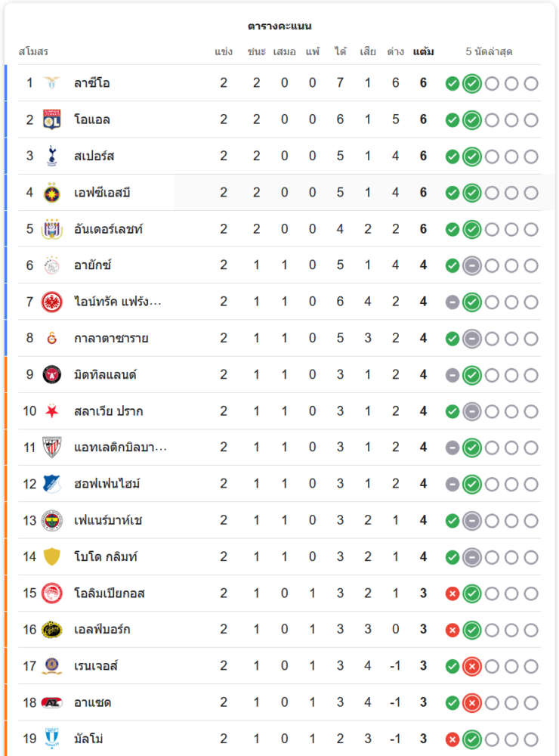Click the Galatasaray club logo
559x756 pixels.
[x=52, y=338]
